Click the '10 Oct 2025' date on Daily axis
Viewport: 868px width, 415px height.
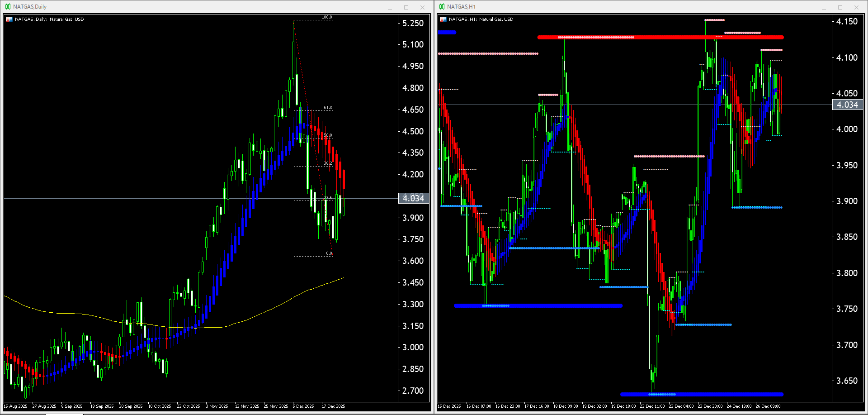click(x=160, y=406)
